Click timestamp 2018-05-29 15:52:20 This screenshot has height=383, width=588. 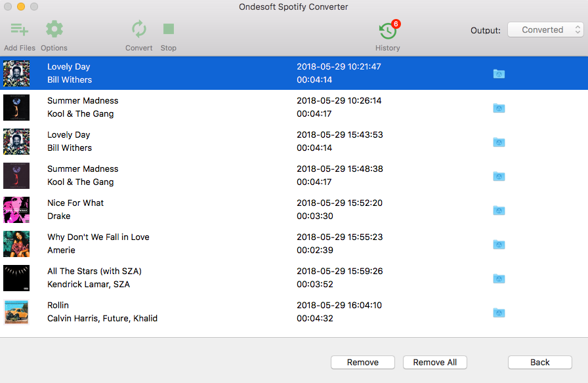340,203
